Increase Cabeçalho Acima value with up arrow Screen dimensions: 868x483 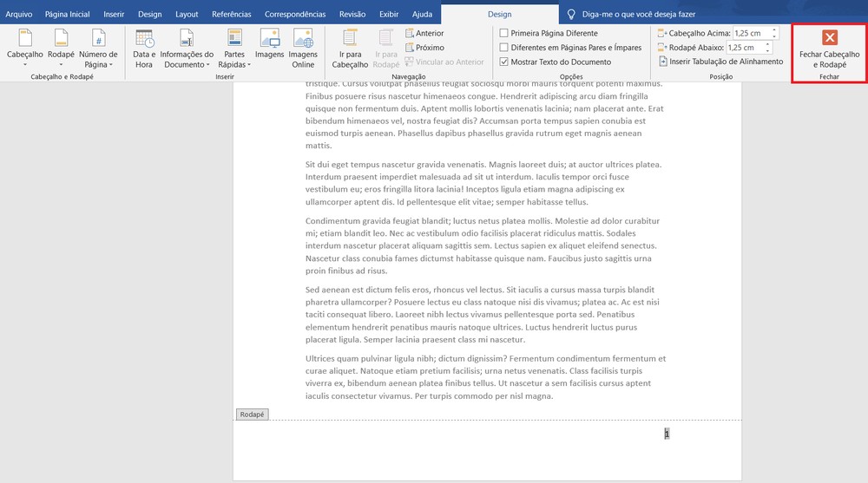tap(774, 29)
